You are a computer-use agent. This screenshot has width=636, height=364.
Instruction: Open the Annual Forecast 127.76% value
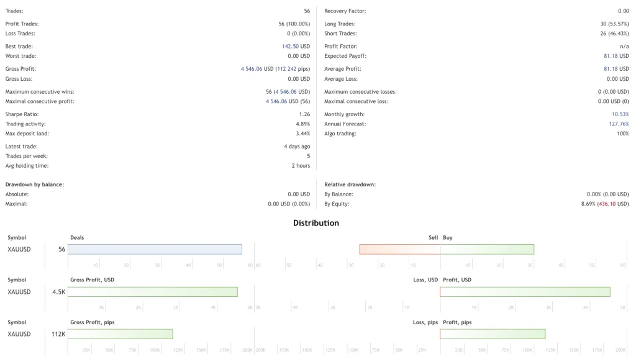(619, 124)
